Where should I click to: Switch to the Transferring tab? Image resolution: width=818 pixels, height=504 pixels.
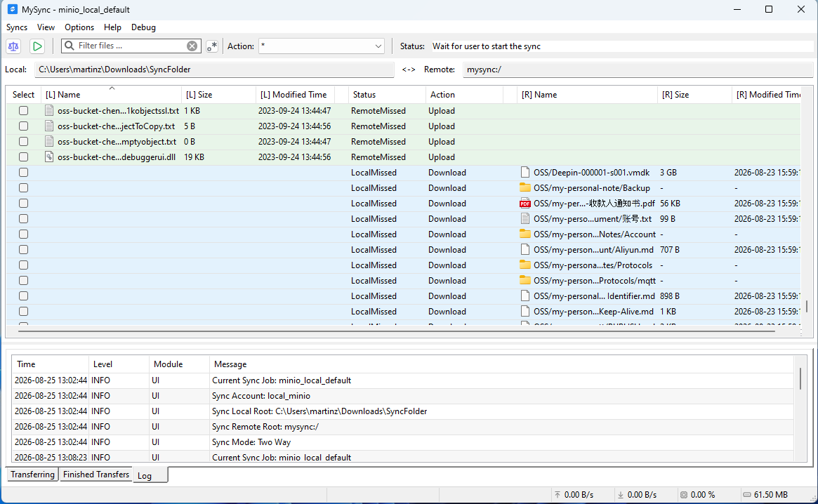32,475
